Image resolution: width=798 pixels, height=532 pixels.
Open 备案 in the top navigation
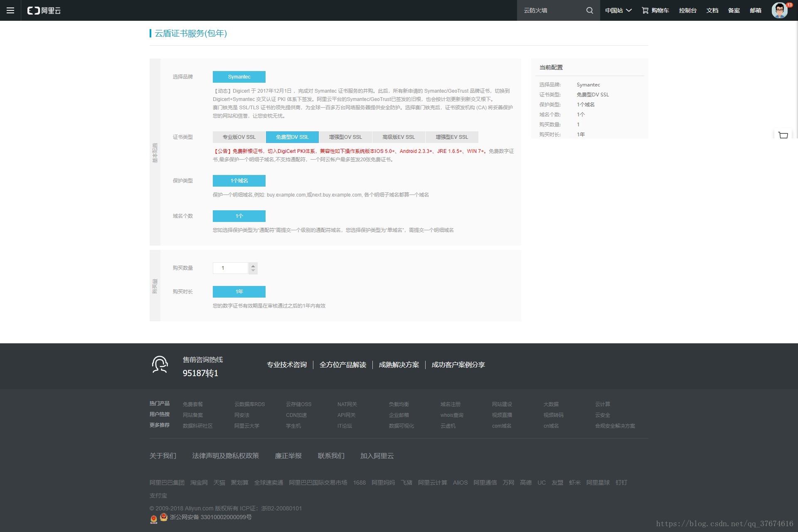pyautogui.click(x=734, y=10)
